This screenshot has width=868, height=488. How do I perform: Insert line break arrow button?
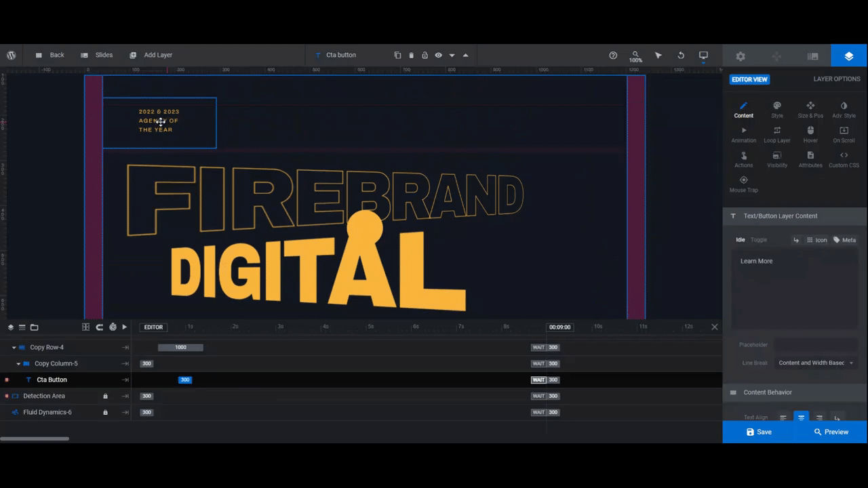(796, 240)
